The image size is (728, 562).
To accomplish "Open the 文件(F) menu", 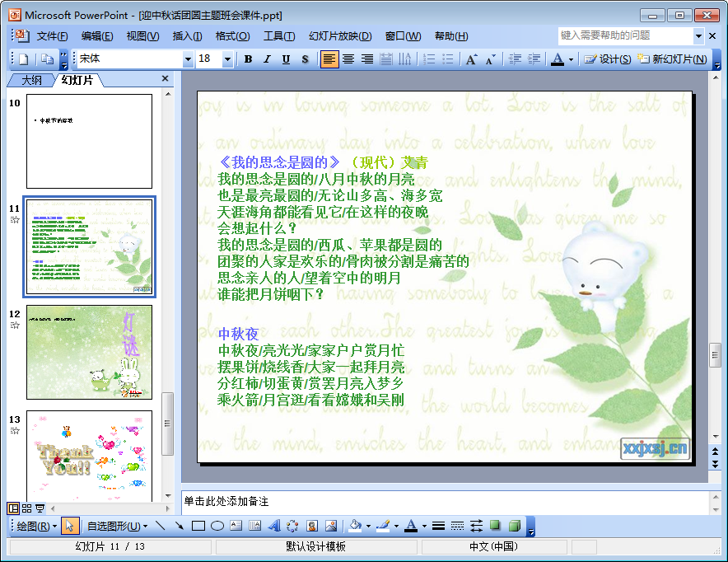I will point(52,36).
